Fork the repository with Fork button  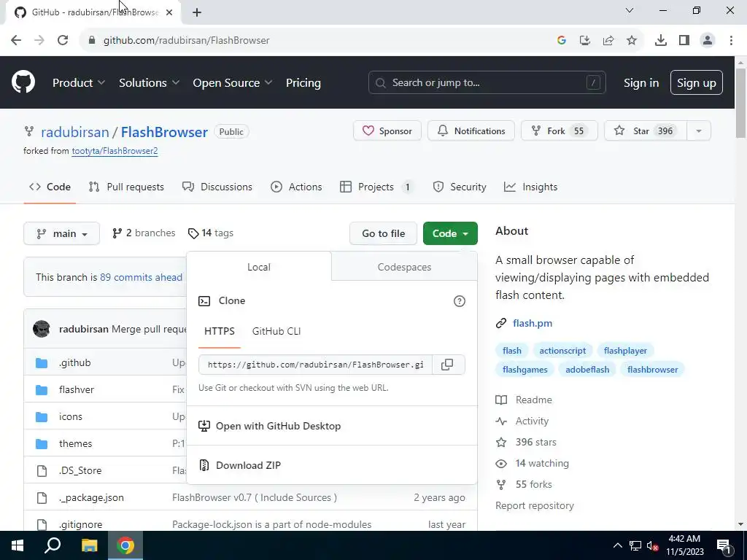pos(560,131)
